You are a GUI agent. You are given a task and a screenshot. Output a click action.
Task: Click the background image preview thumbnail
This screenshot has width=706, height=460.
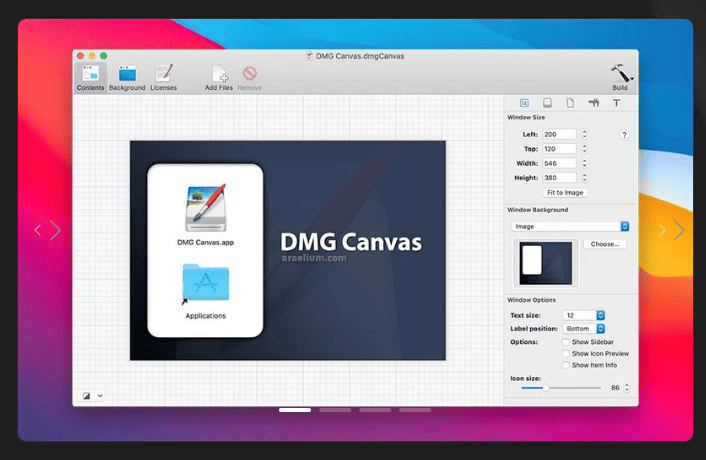pyautogui.click(x=546, y=263)
